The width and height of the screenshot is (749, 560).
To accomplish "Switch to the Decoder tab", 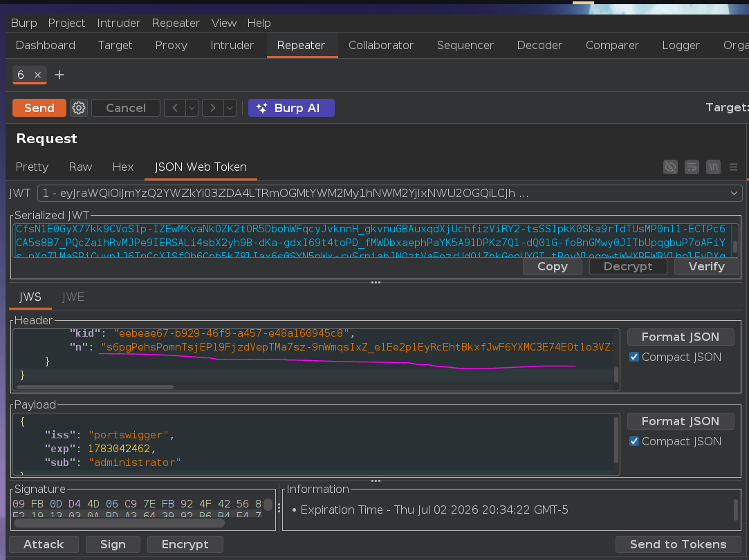I will click(539, 46).
